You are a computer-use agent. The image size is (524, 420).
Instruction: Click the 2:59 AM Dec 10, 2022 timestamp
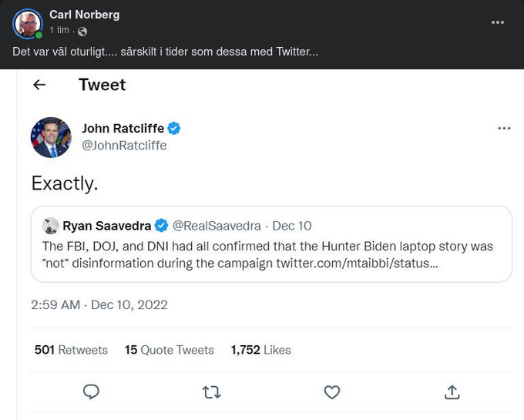99,305
